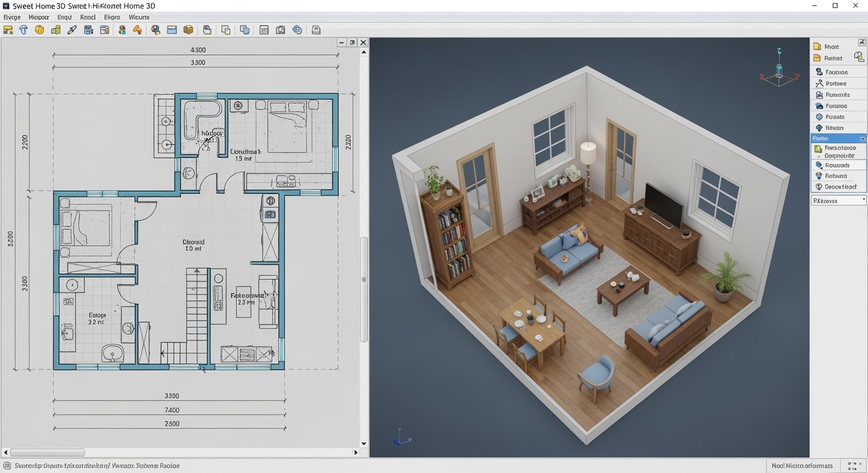868x473 pixels.
Task: Select the Rabwaa list entry
Action: coord(839,176)
